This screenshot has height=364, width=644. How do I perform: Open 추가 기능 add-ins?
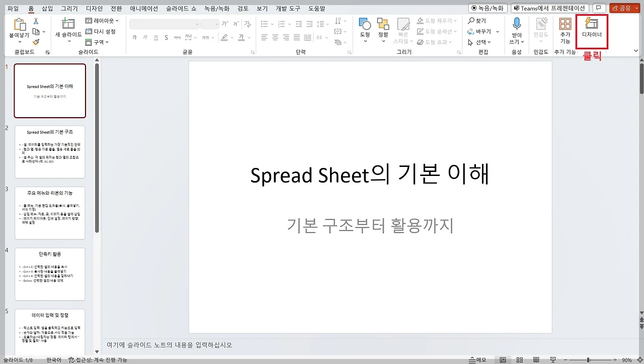click(x=565, y=30)
